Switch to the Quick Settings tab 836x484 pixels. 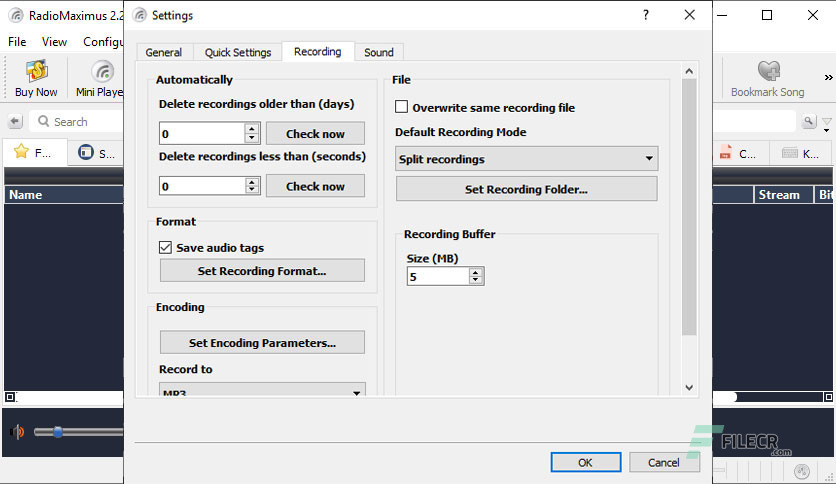tap(238, 52)
